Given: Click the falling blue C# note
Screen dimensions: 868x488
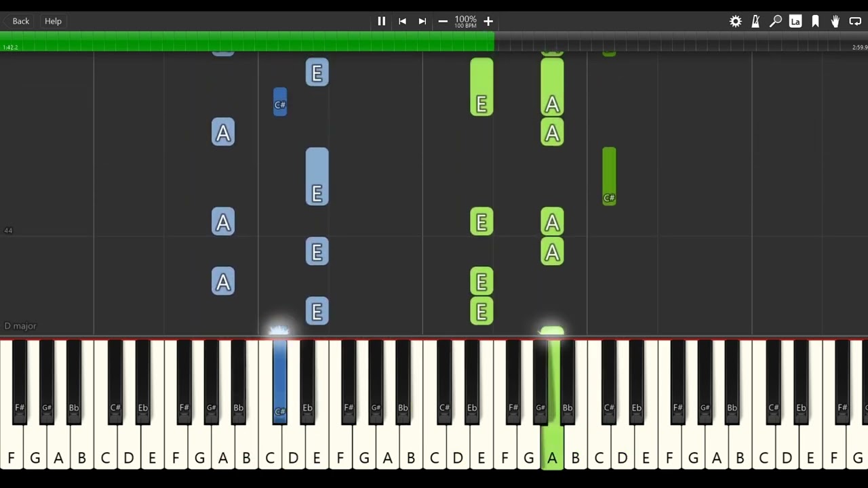Looking at the screenshot, I should pos(280,102).
